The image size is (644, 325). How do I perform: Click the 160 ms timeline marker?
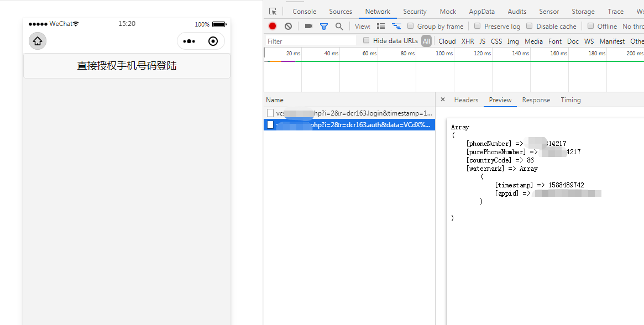(x=558, y=54)
